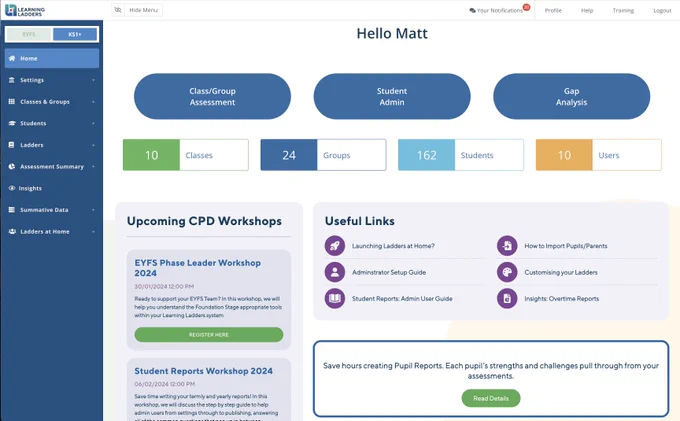Screen dimensions: 680x421
Task: Expand the Ladders menu arrow
Action: [93, 145]
